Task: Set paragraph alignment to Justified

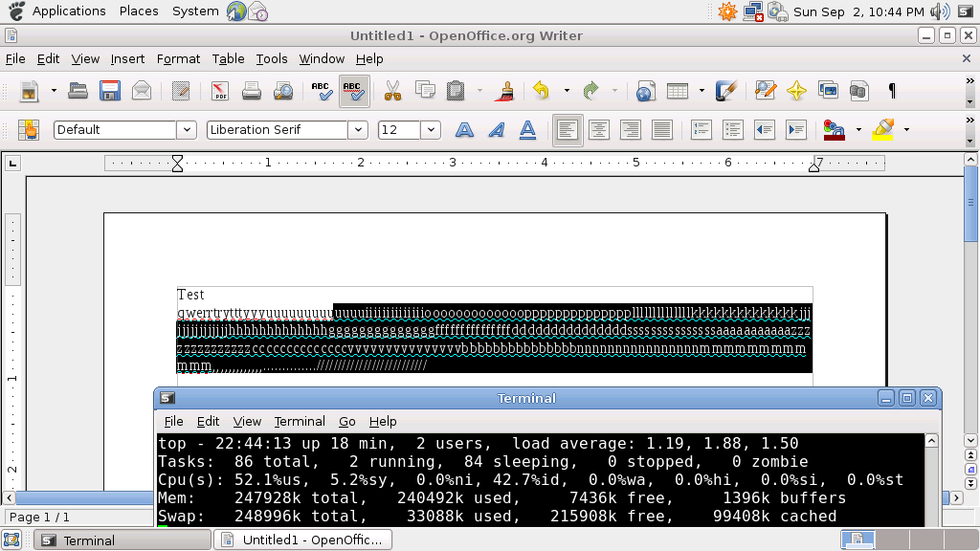Action: click(662, 130)
